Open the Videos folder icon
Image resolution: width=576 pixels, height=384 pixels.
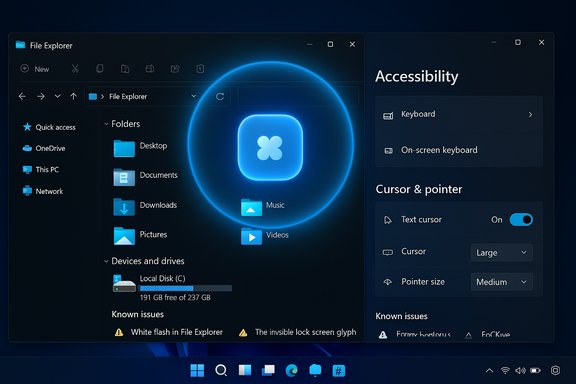[251, 236]
